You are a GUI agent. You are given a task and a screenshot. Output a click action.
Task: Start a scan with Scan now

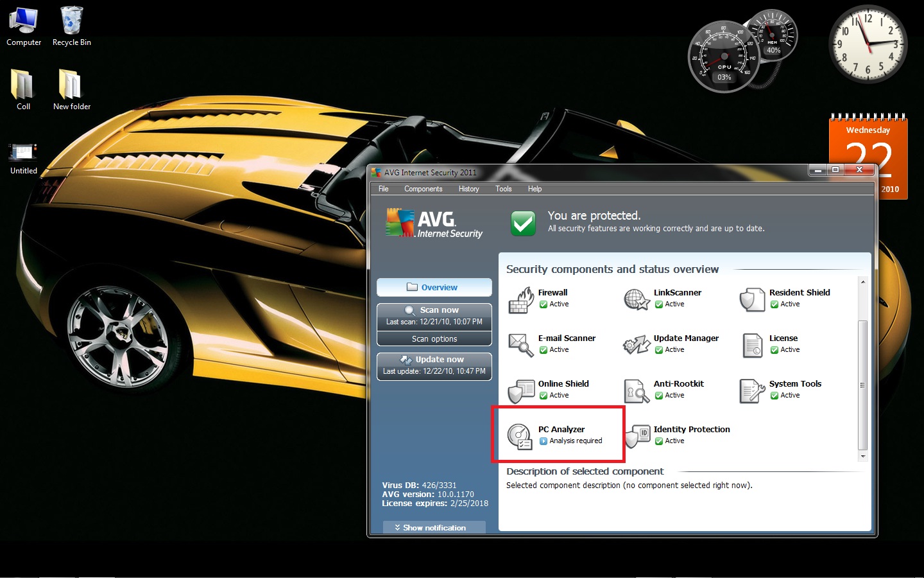pos(434,310)
